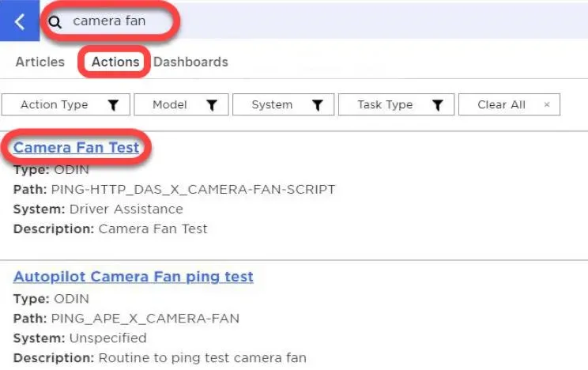Image resolution: width=588 pixels, height=370 pixels.
Task: Click the funnel icon beside Model
Action: [x=212, y=104]
